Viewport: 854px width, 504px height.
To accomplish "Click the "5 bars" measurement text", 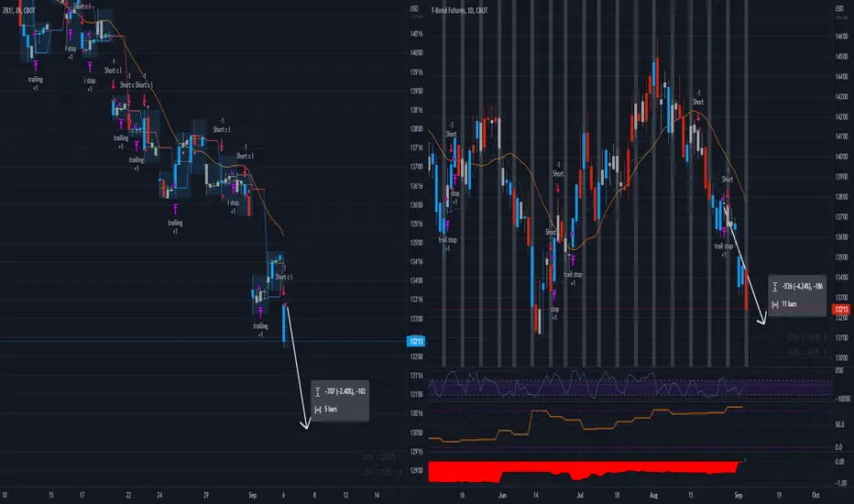I will [331, 410].
